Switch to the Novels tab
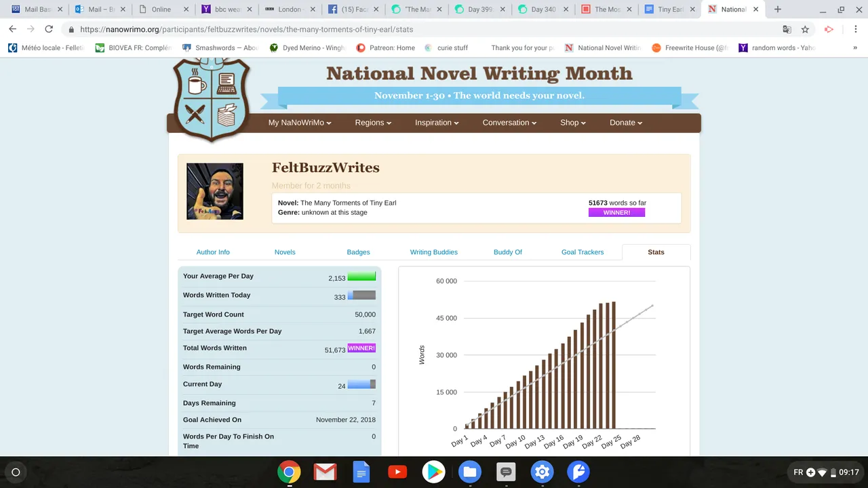 285,252
